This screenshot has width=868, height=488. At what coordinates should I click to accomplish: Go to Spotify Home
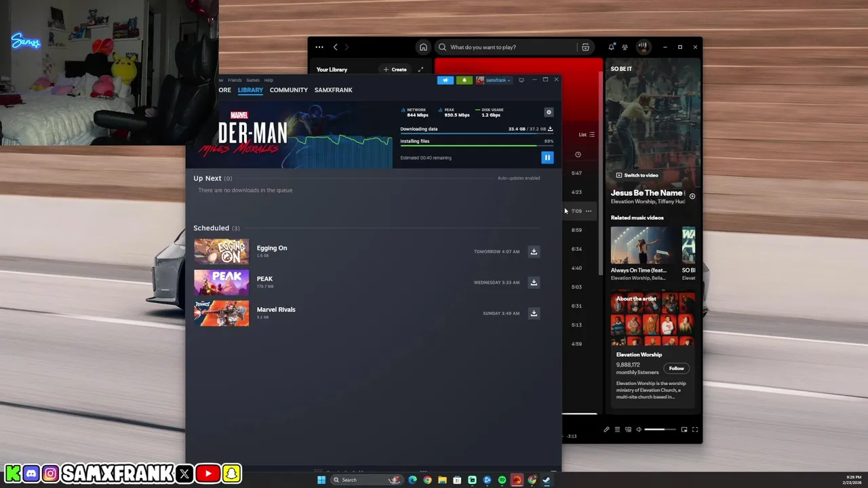click(423, 47)
